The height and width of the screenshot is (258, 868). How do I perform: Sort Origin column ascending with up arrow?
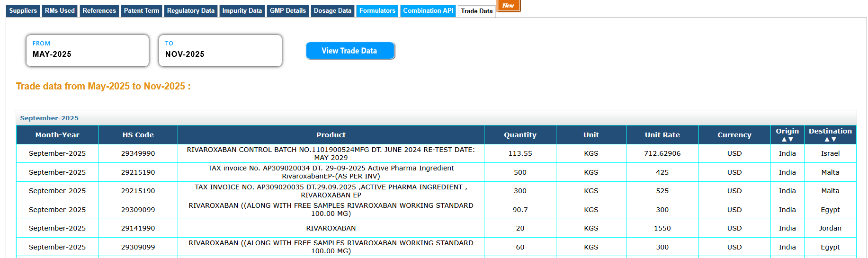[x=784, y=140]
